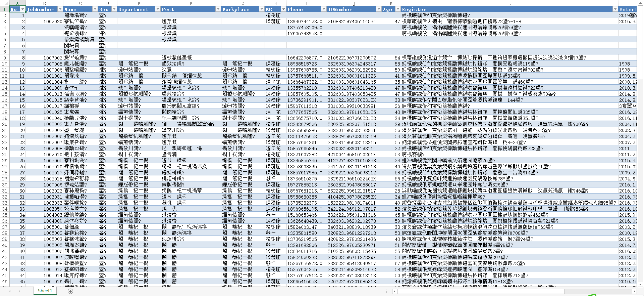This screenshot has width=644, height=296.
Task: Select column L header
Action: pyautogui.click(x=509, y=3)
